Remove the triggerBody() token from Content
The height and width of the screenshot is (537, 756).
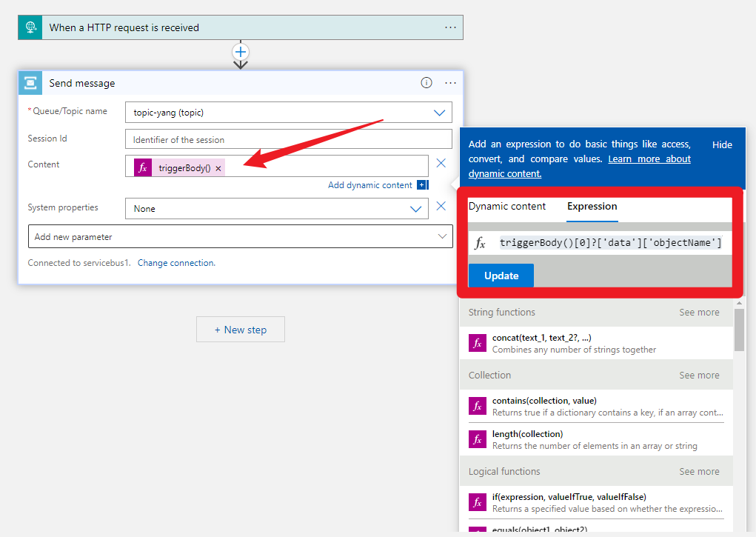tap(218, 168)
